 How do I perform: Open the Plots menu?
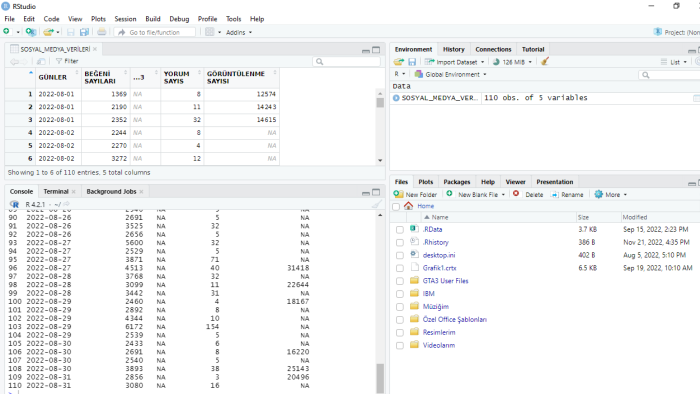pos(98,19)
